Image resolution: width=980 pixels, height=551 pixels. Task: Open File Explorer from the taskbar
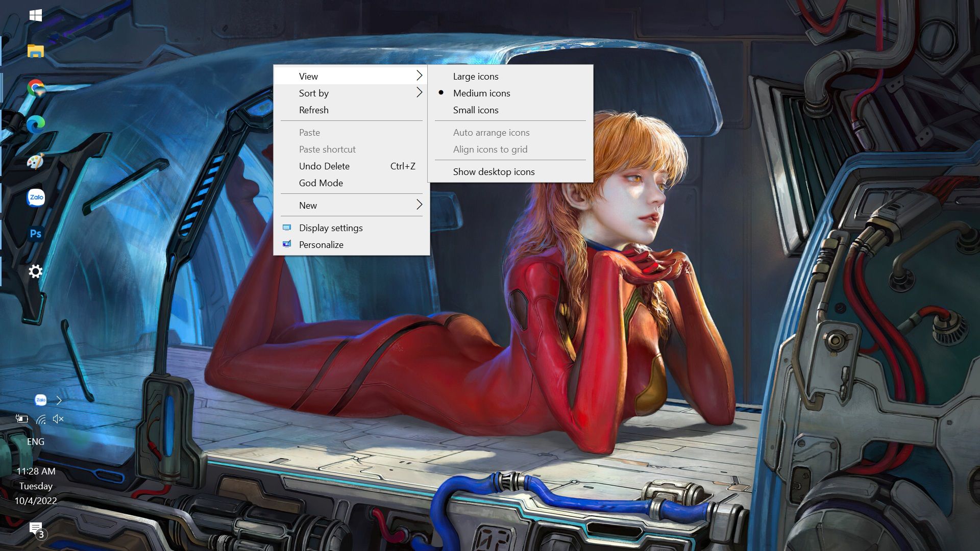coord(36,51)
